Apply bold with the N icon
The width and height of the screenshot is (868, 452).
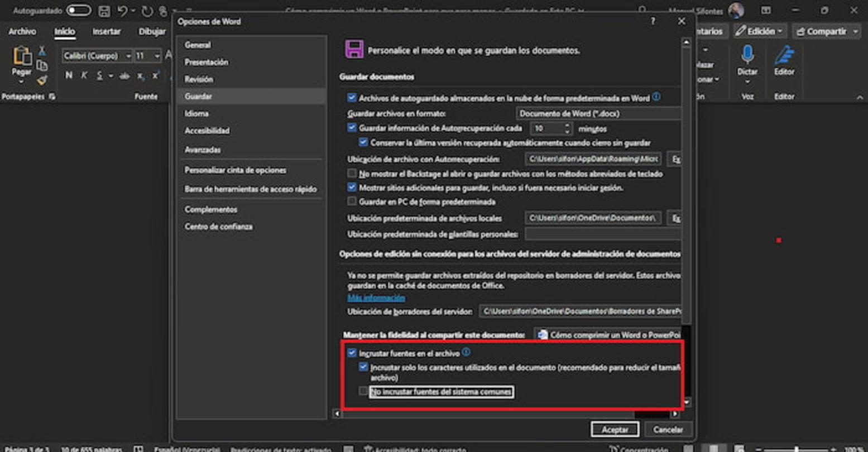pyautogui.click(x=68, y=75)
